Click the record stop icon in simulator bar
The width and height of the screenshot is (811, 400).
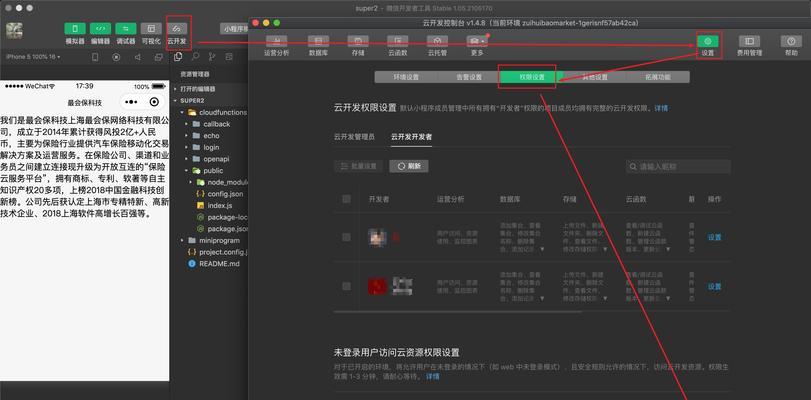116,57
